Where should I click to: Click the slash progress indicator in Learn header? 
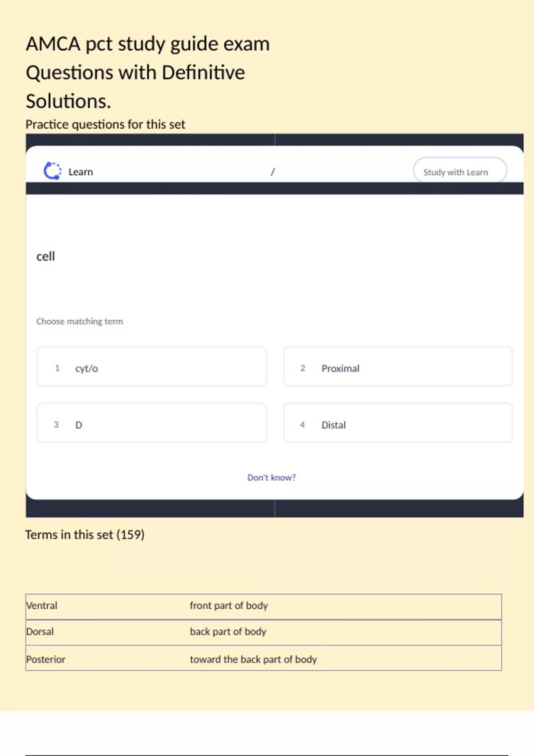click(273, 172)
